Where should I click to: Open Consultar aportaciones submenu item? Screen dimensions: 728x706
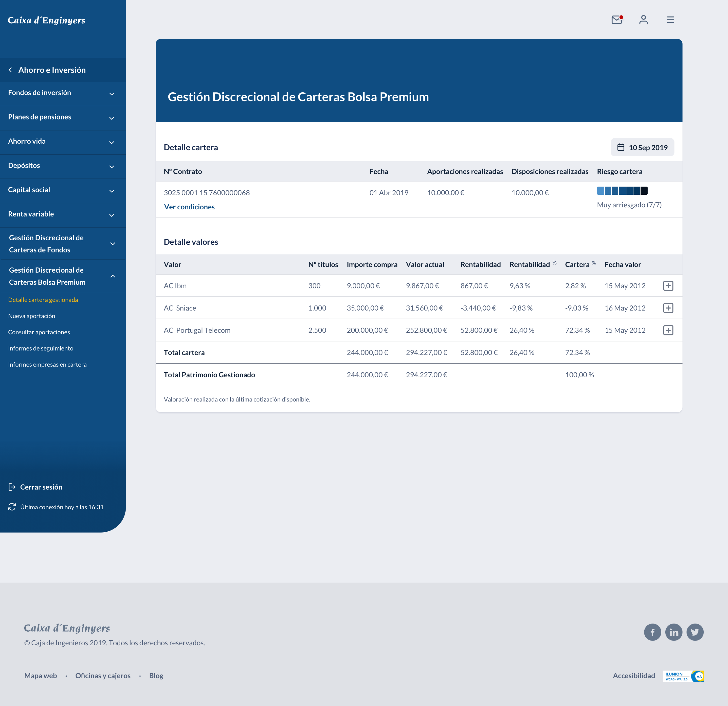click(x=39, y=332)
